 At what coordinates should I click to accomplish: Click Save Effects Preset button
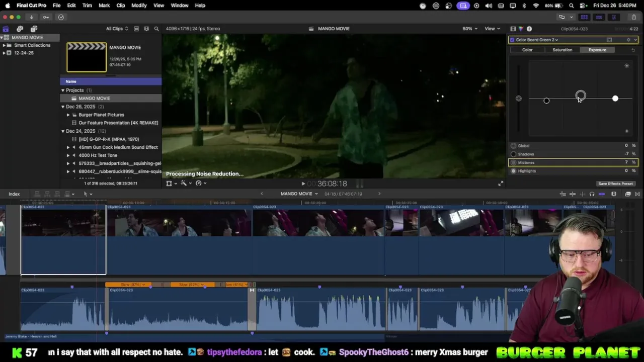coord(615,184)
